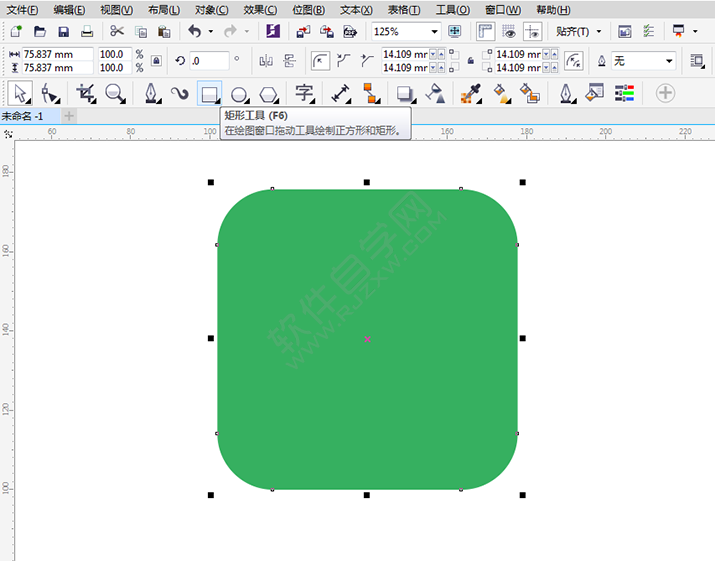The image size is (715, 561).
Task: Expand the application launcher dropdown arrow
Action: pos(695,31)
